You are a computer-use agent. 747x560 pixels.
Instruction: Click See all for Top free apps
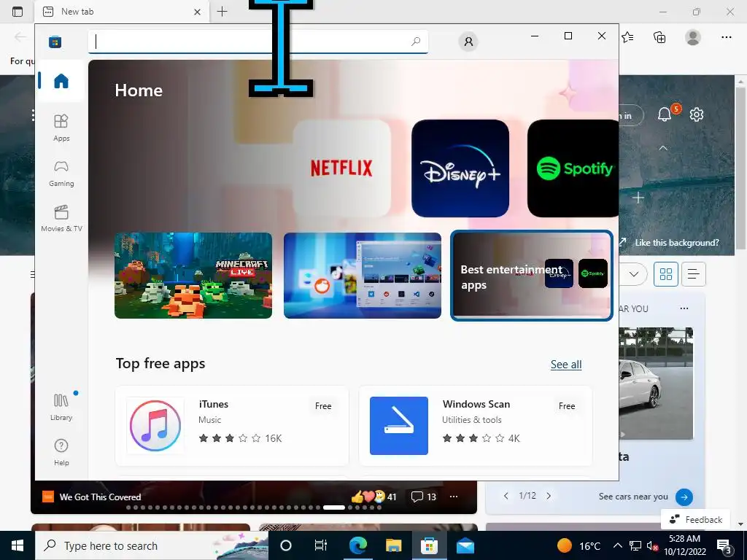point(566,365)
